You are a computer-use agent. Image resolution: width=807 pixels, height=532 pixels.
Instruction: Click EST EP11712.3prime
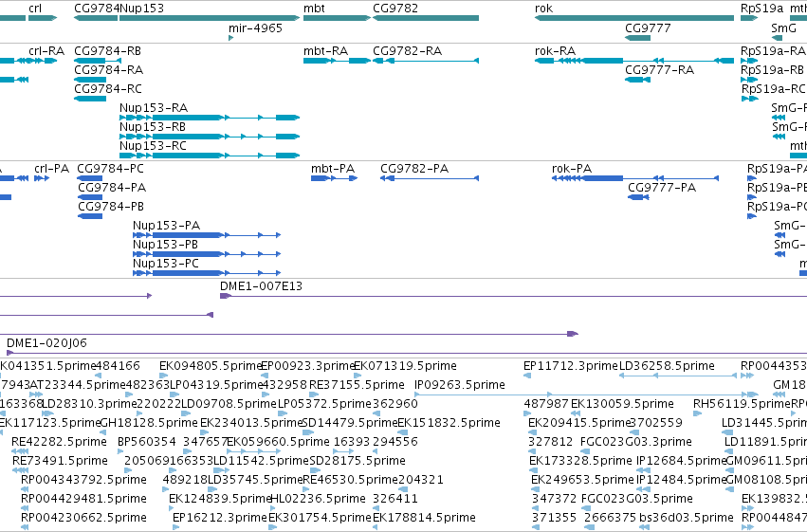click(x=570, y=366)
